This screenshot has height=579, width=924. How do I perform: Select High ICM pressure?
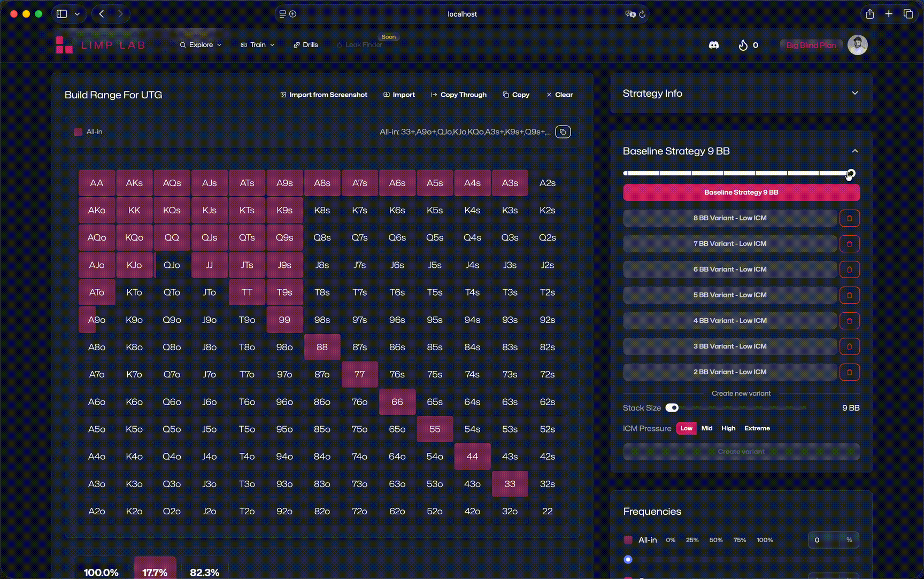coord(728,428)
